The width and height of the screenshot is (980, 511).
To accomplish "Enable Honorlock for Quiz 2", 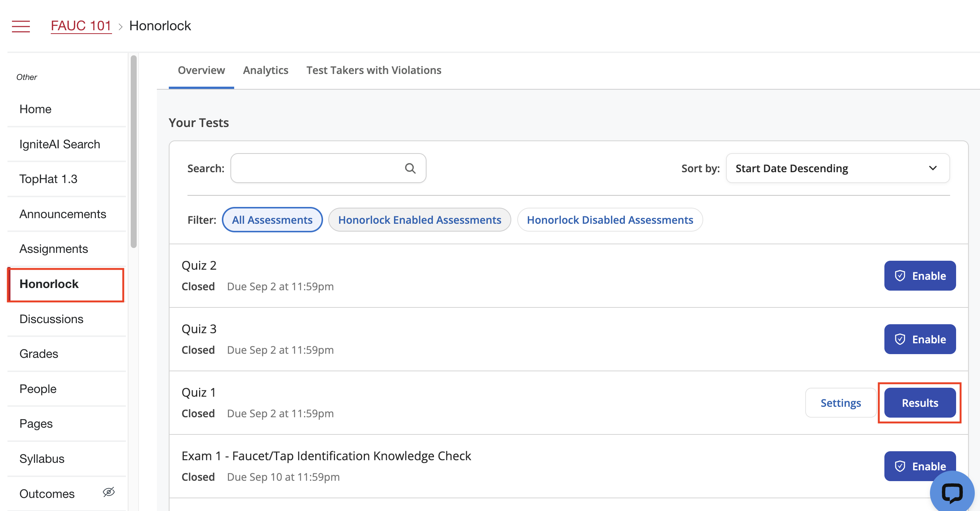I will pyautogui.click(x=920, y=275).
